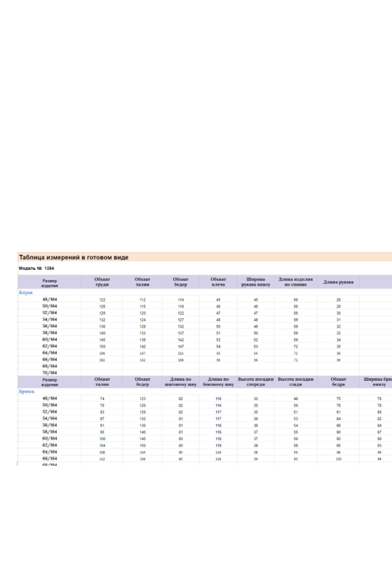This screenshot has height=588, width=392.
Task: Open the blue 'Брюки' section link
Action: click(26, 391)
